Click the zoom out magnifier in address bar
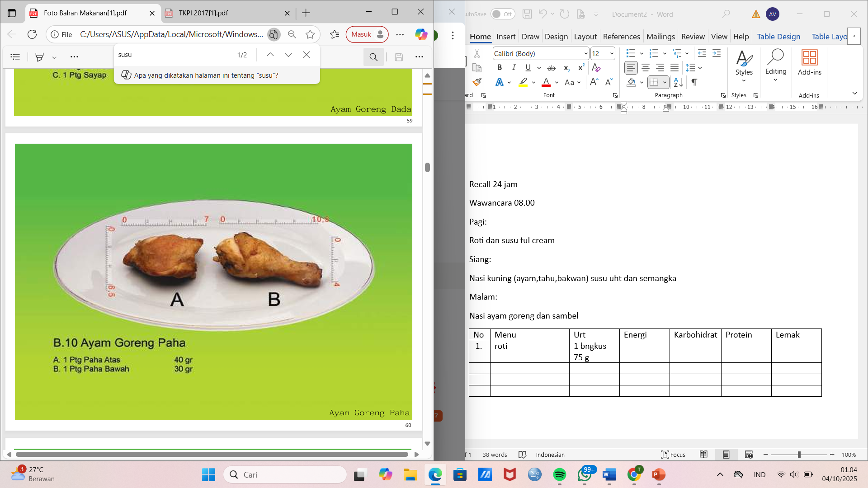 coord(292,34)
